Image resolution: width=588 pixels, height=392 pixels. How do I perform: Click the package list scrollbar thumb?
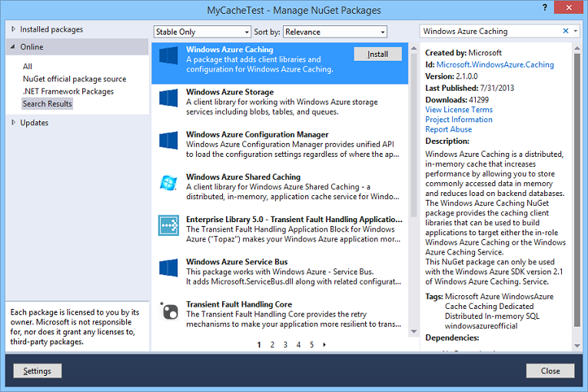click(x=414, y=135)
